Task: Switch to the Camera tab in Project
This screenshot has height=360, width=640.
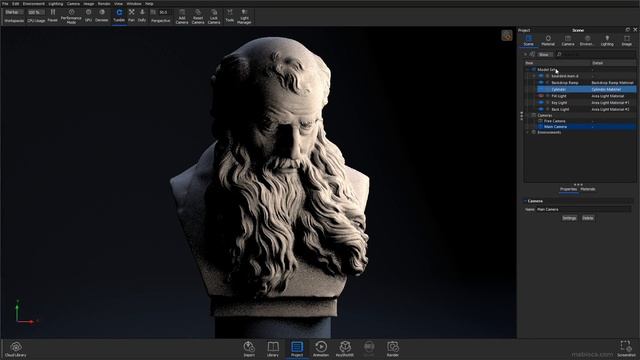Action: click(568, 40)
